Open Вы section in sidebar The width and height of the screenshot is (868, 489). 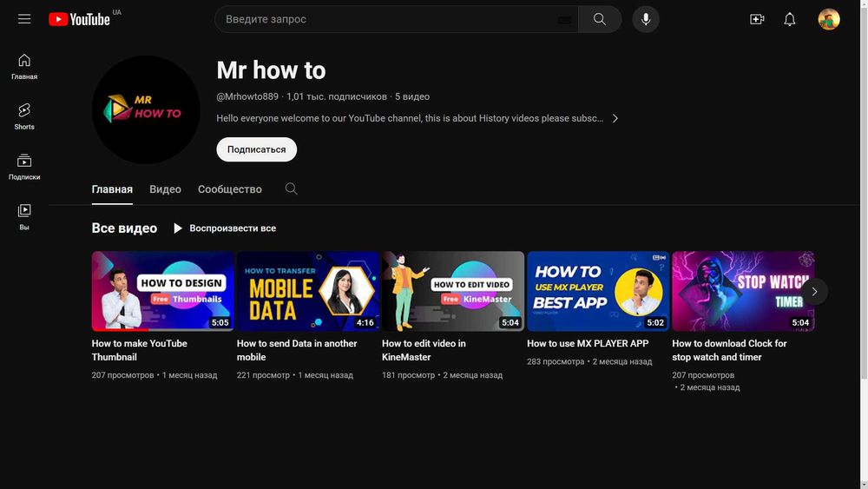[x=24, y=216]
